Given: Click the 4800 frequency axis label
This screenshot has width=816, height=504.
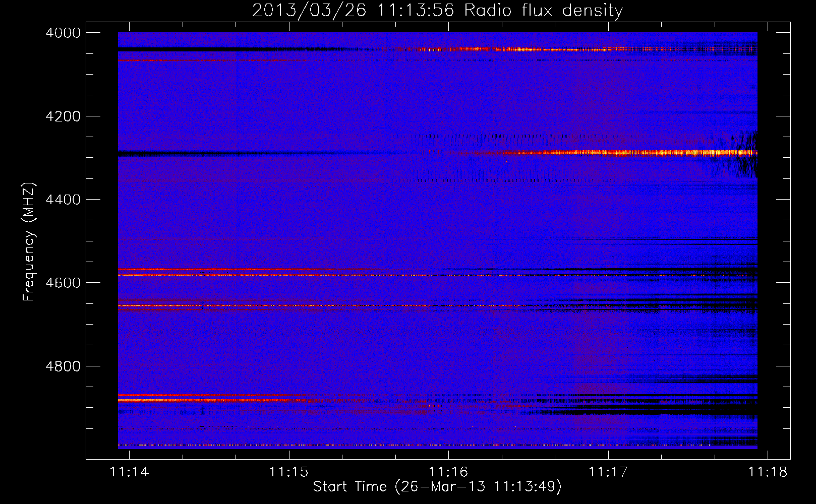Looking at the screenshot, I should click(x=63, y=366).
